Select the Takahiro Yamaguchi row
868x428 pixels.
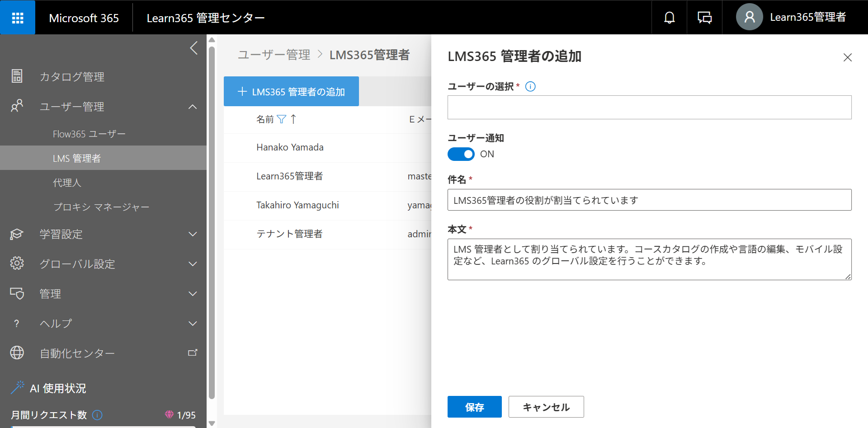[328, 205]
